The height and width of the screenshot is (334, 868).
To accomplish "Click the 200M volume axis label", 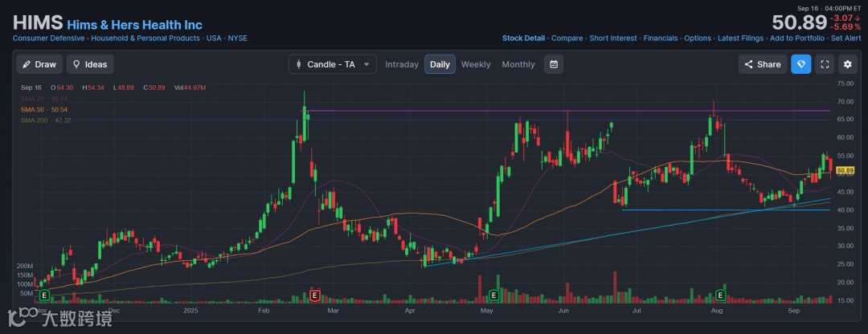I will click(24, 266).
